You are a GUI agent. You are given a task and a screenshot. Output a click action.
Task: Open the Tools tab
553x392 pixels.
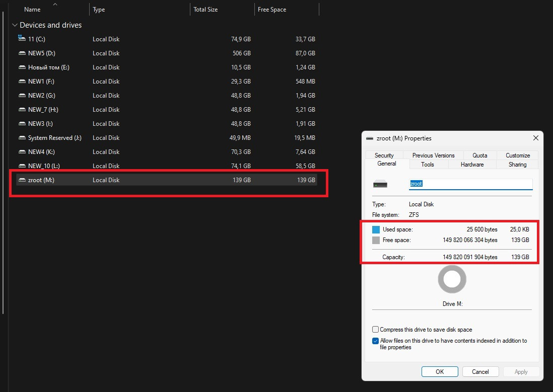click(428, 164)
